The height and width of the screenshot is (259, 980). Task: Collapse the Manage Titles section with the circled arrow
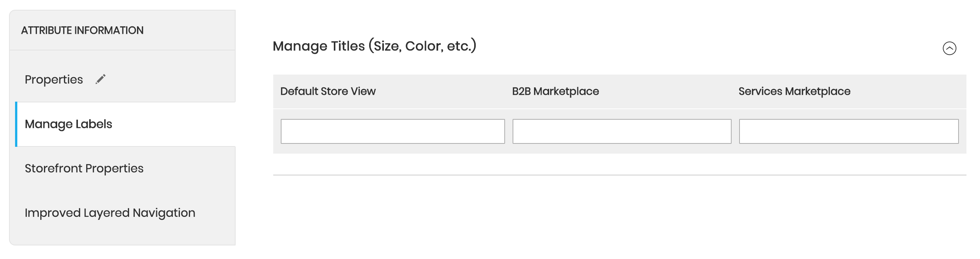click(949, 48)
